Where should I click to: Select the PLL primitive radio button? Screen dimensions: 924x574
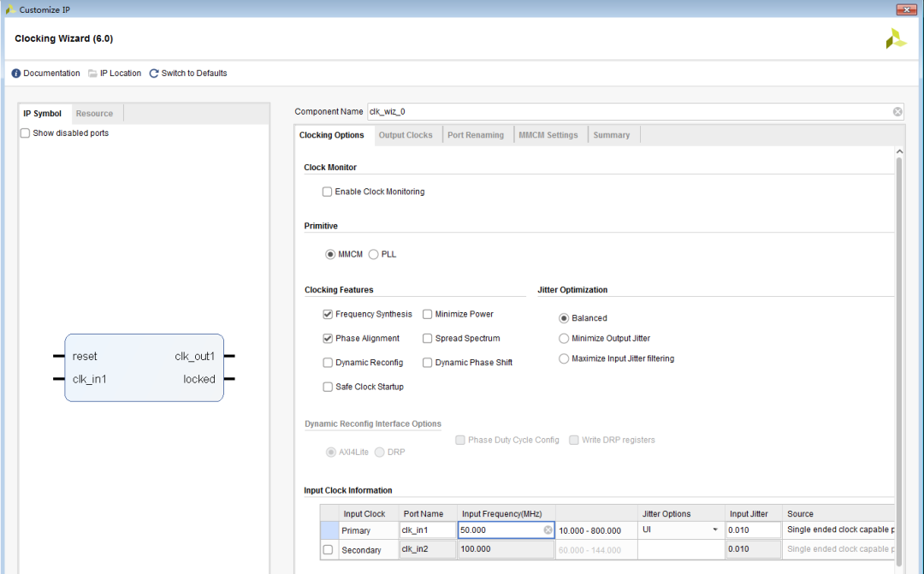coord(374,255)
